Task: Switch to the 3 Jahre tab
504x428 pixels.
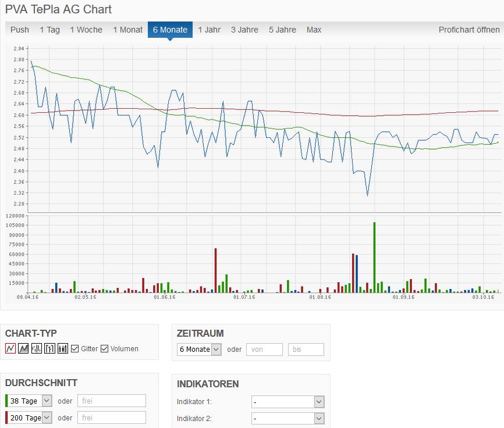Action: (x=244, y=30)
